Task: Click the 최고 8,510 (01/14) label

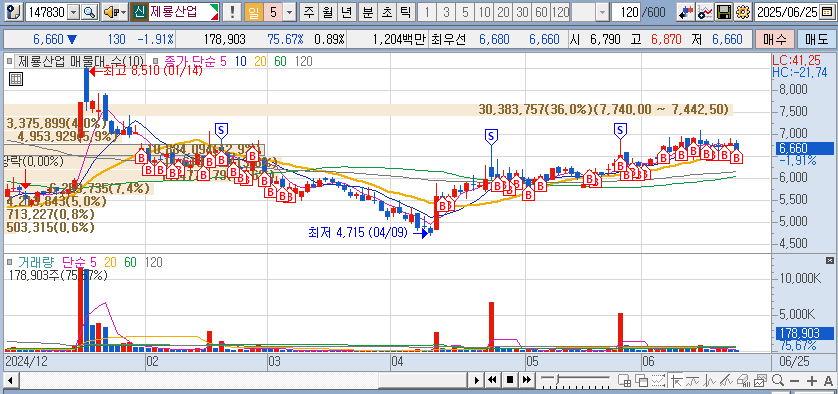Action: [x=152, y=70]
